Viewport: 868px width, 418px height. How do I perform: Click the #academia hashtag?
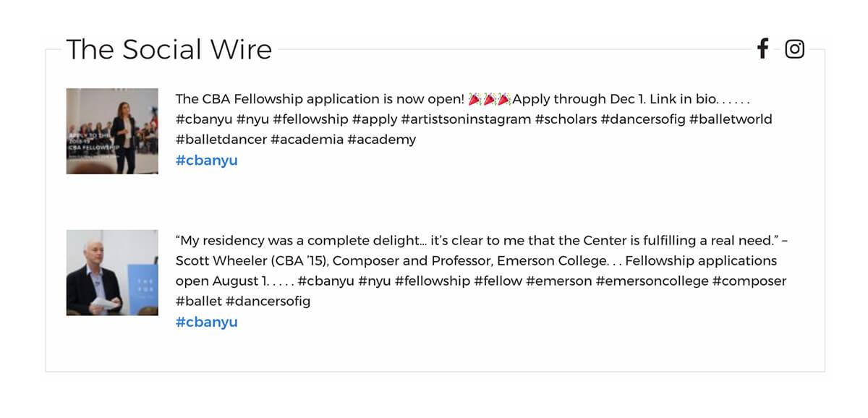tap(307, 140)
